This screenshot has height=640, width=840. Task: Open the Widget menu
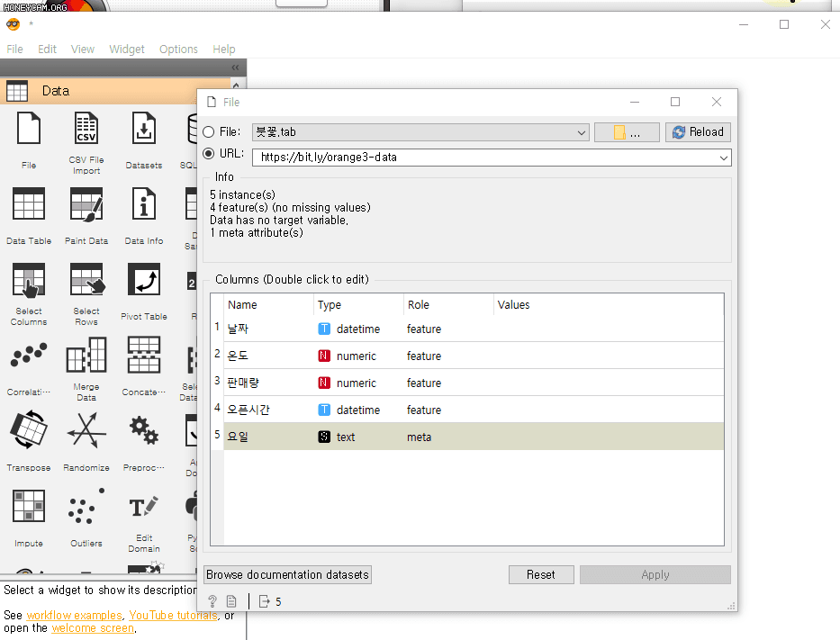point(126,50)
